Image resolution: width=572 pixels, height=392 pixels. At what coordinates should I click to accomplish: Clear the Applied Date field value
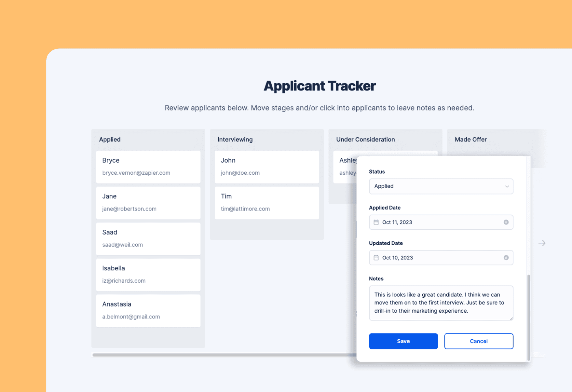point(506,222)
